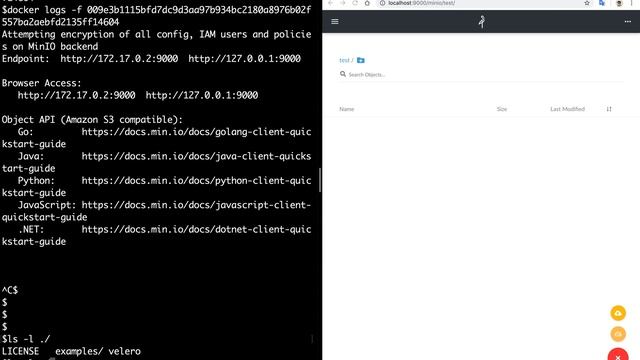Image resolution: width=640 pixels, height=360 pixels.
Task: Click the new folder icon beside test path
Action: click(x=360, y=60)
